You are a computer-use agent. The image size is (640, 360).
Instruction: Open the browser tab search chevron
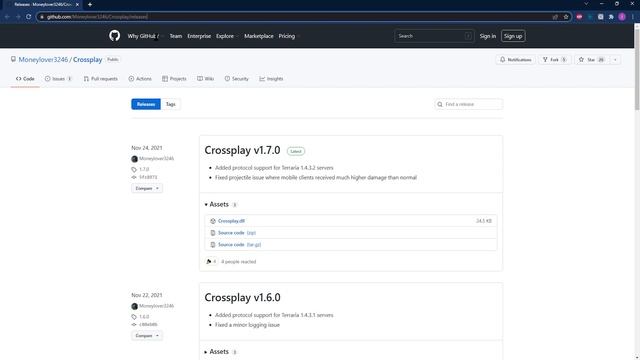pyautogui.click(x=586, y=4)
